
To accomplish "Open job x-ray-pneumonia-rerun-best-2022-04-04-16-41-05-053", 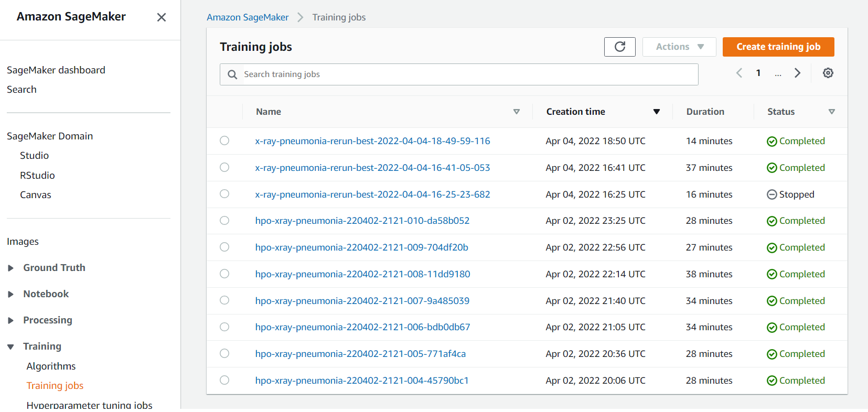I will [x=372, y=168].
